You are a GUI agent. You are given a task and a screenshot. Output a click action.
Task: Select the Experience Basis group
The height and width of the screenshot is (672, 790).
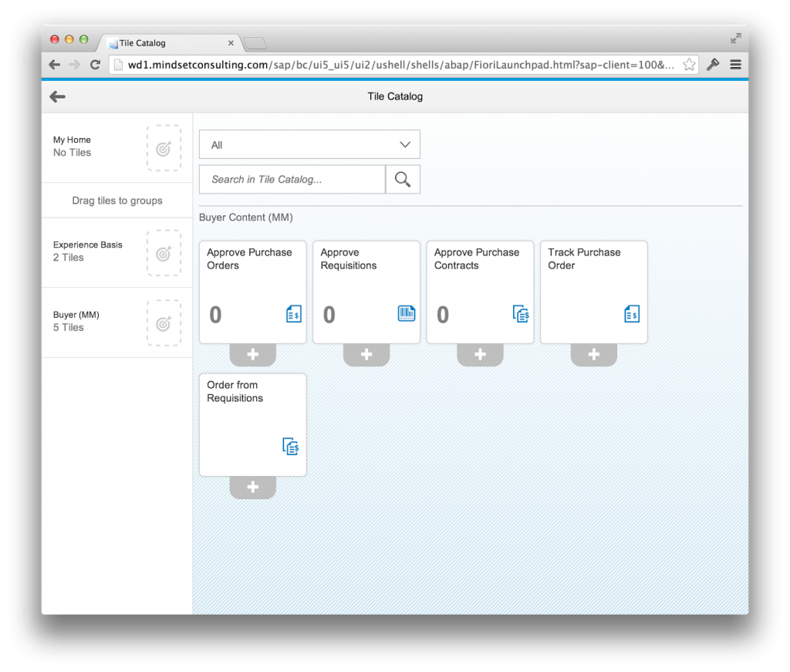(x=117, y=252)
